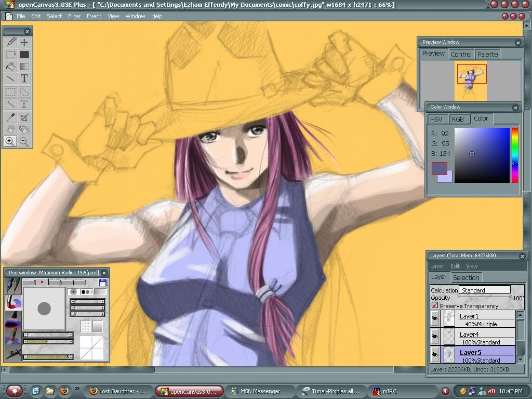Uncheck the Preserve Transparency checkbox
The width and height of the screenshot is (532, 399).
pyautogui.click(x=435, y=305)
